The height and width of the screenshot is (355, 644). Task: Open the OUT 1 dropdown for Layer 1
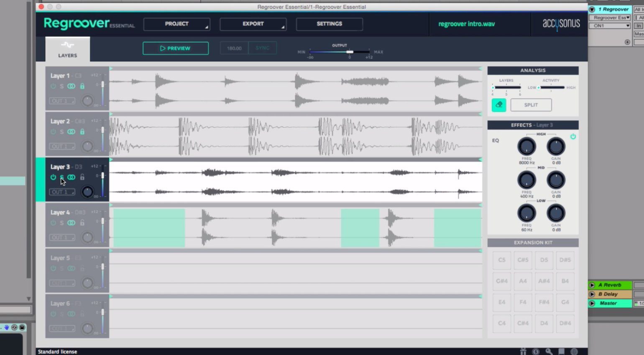62,101
